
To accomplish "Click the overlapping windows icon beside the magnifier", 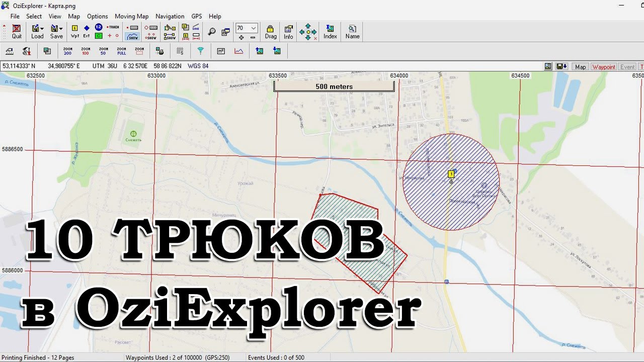I will point(225,32).
